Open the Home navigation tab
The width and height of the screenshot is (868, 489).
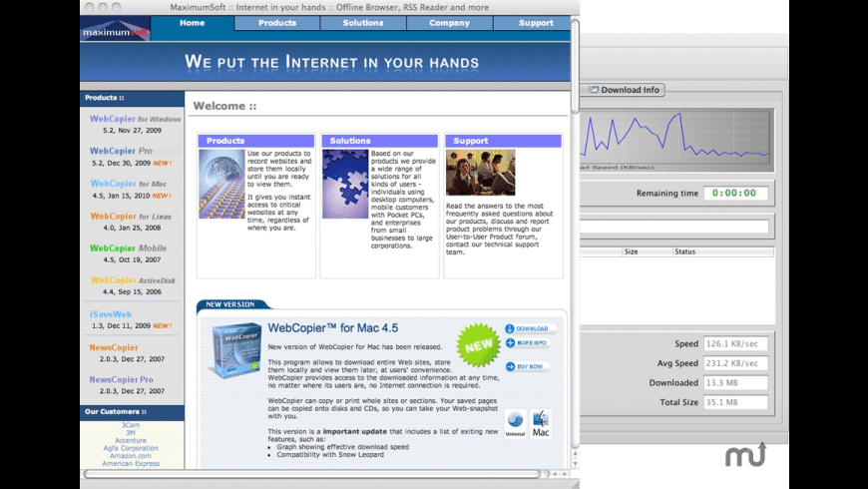(x=193, y=23)
